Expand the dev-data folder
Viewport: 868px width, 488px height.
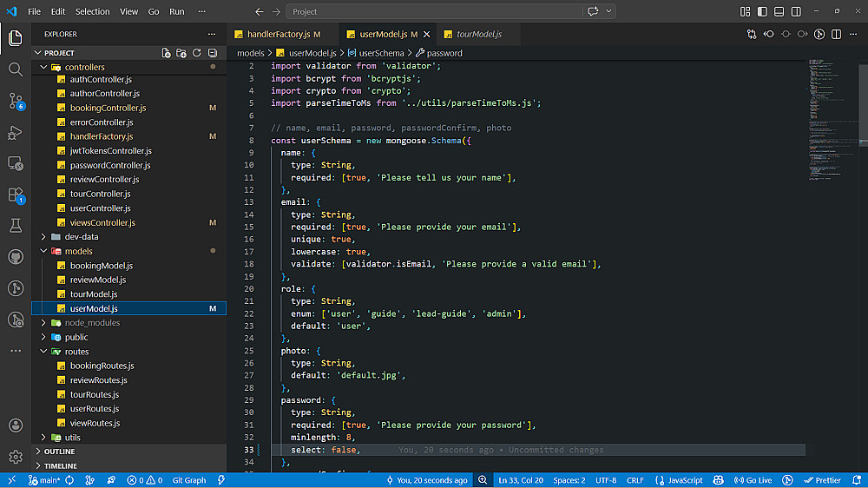tap(82, 237)
